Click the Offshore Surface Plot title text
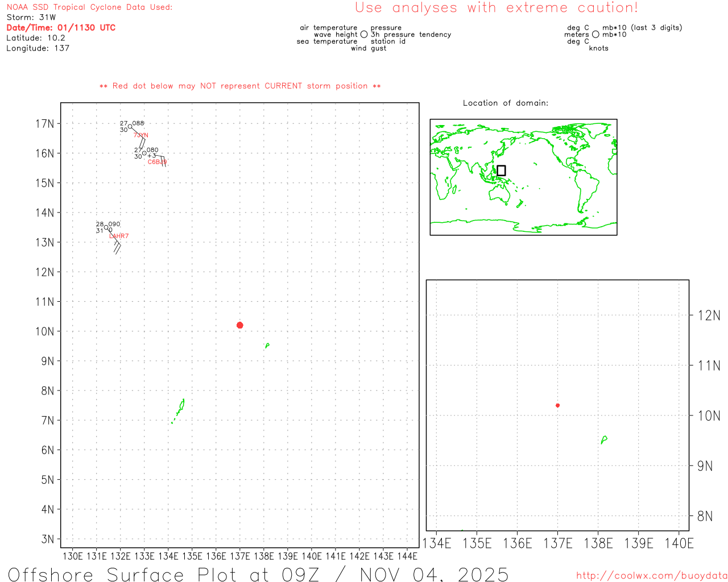Viewport: 728px width, 582px height. coord(258,574)
